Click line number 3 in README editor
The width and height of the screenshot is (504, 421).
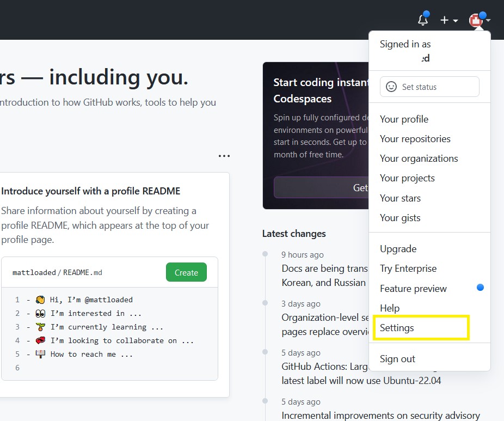[x=17, y=326]
